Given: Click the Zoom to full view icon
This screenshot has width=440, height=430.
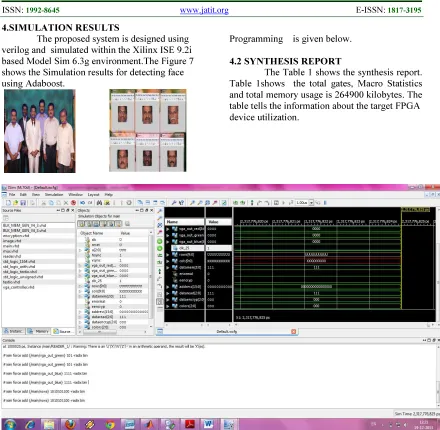Looking at the screenshot, I should click(x=207, y=203).
